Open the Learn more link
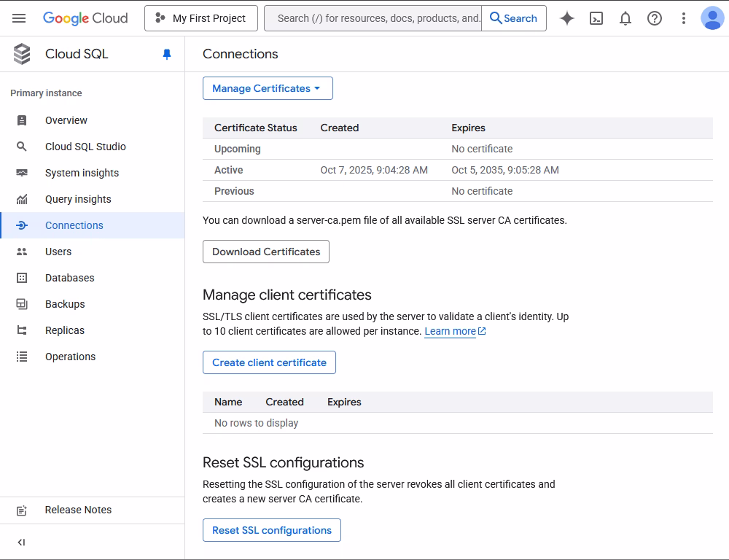Screen dimensions: 729x560 pos(451,331)
